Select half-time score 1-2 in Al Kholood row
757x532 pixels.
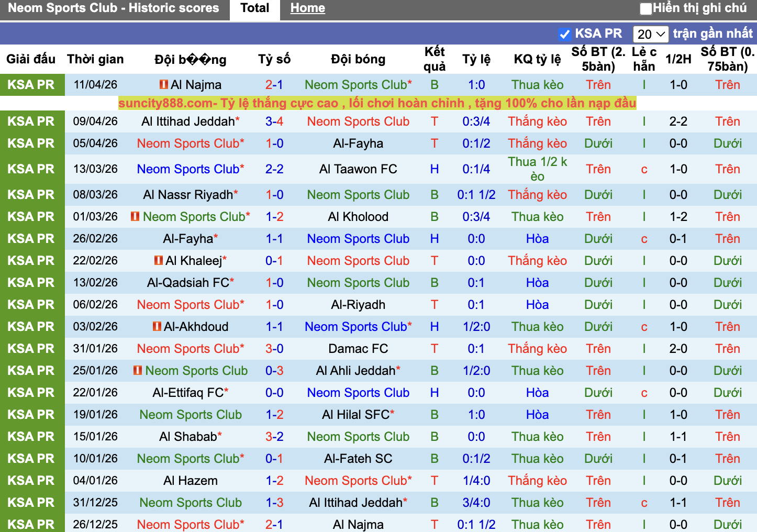[x=678, y=217]
